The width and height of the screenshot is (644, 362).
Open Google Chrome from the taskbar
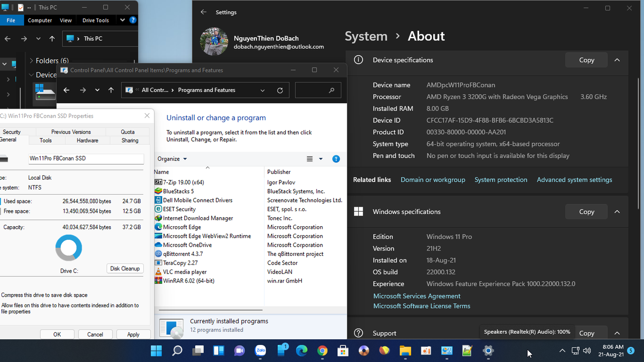click(x=323, y=350)
